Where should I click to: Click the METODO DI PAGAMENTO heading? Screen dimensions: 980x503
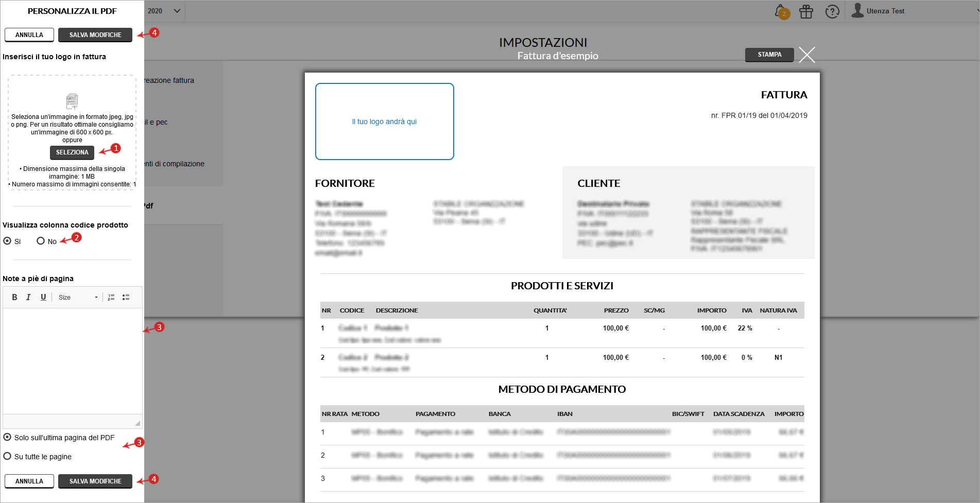pyautogui.click(x=562, y=389)
